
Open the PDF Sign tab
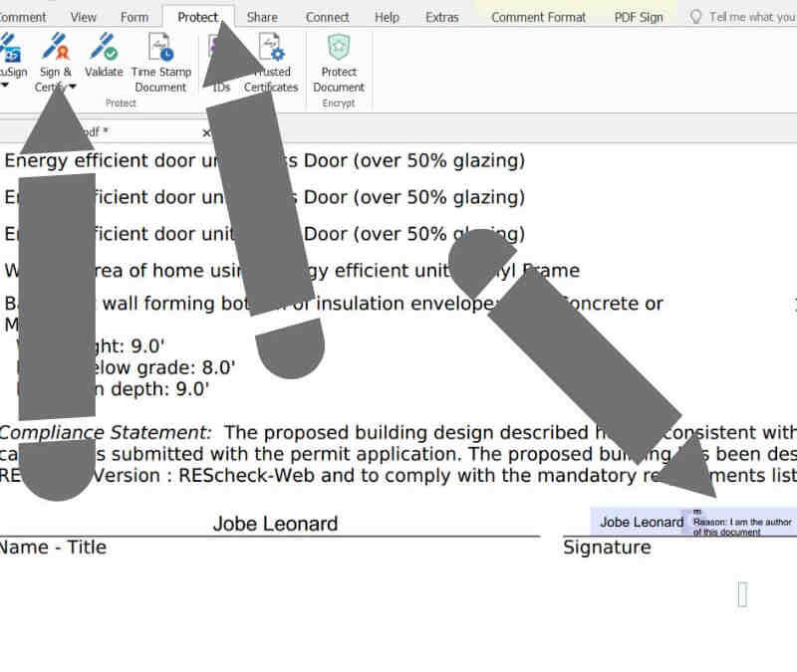[639, 17]
